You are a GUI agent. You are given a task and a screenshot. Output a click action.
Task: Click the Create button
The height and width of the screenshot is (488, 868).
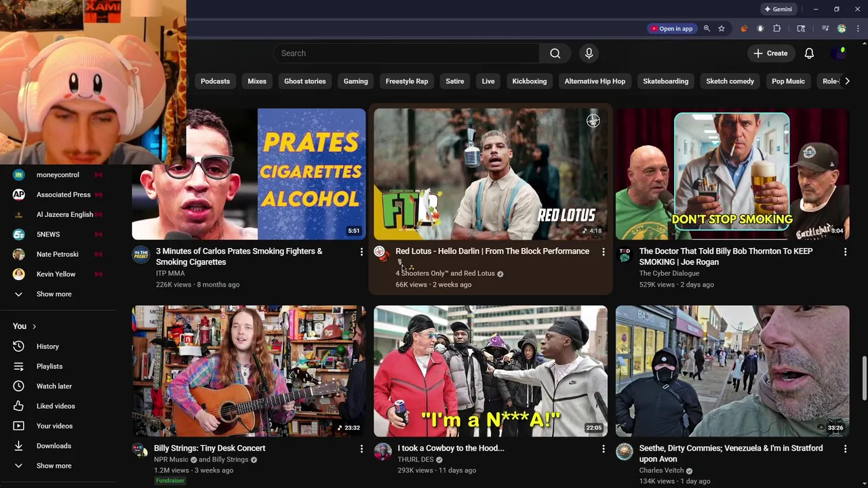tap(770, 54)
